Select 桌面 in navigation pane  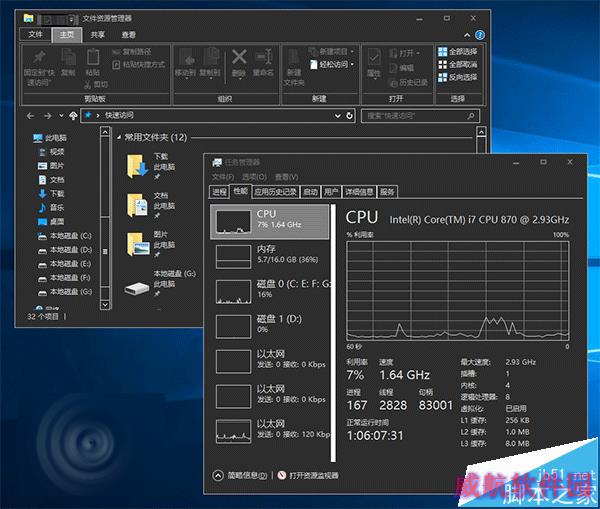coord(52,222)
